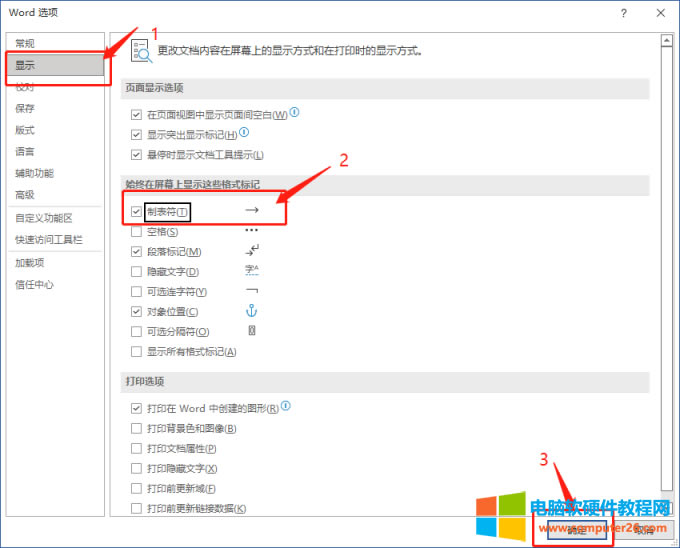Enable the 可选连字符 checkbox
680x548 pixels.
[136, 292]
